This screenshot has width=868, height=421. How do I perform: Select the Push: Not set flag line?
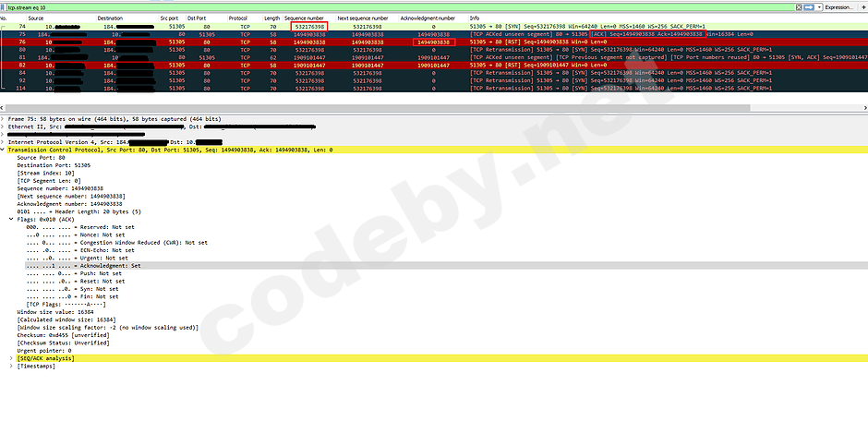(x=74, y=274)
